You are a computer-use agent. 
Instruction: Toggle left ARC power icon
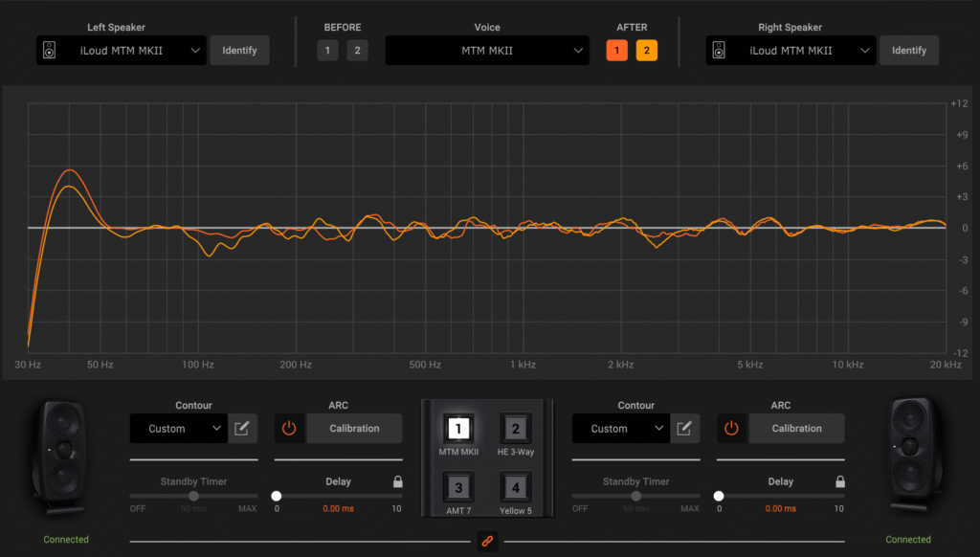[289, 428]
